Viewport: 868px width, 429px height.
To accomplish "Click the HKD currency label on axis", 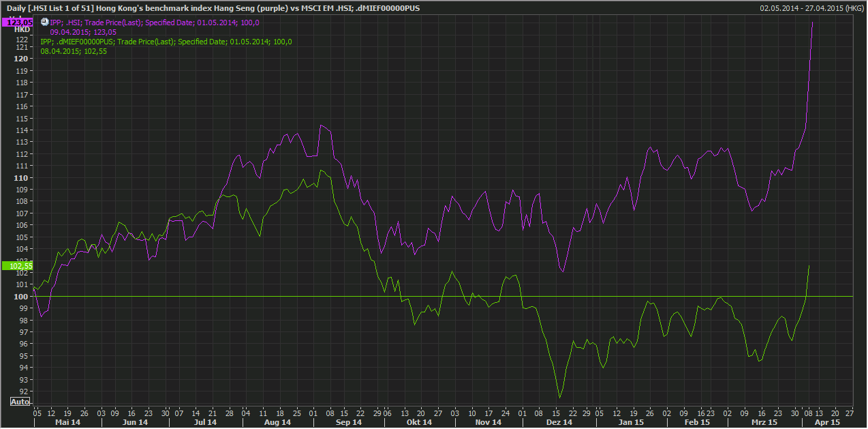I will coord(22,30).
